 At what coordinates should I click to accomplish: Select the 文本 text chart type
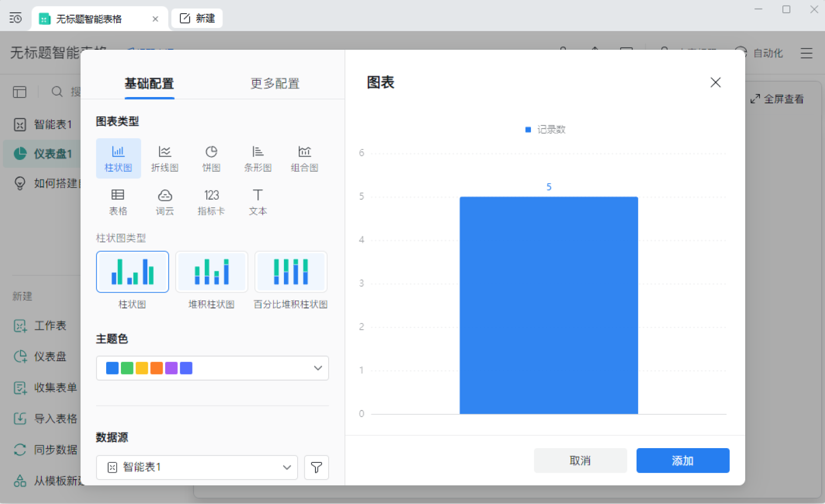click(258, 202)
